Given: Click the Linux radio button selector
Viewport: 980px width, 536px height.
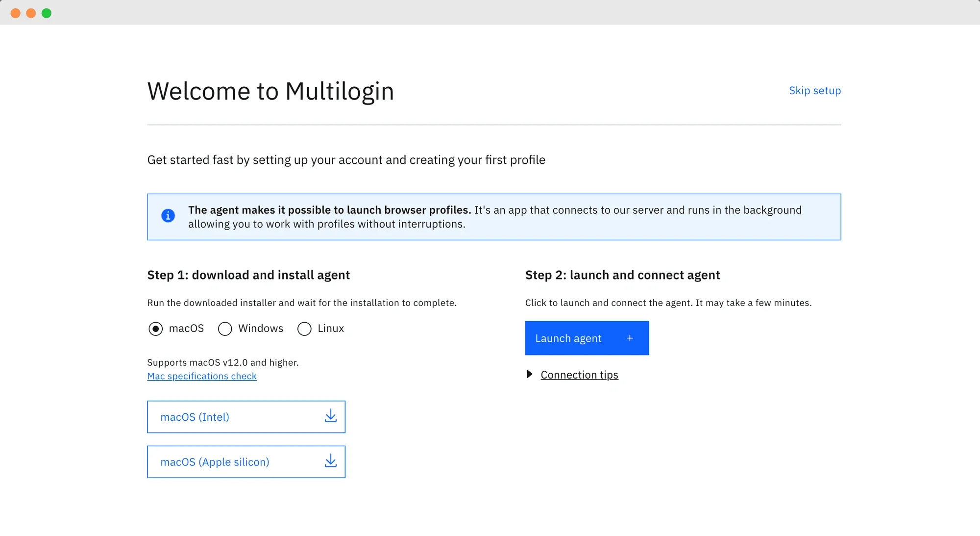Looking at the screenshot, I should [x=304, y=328].
